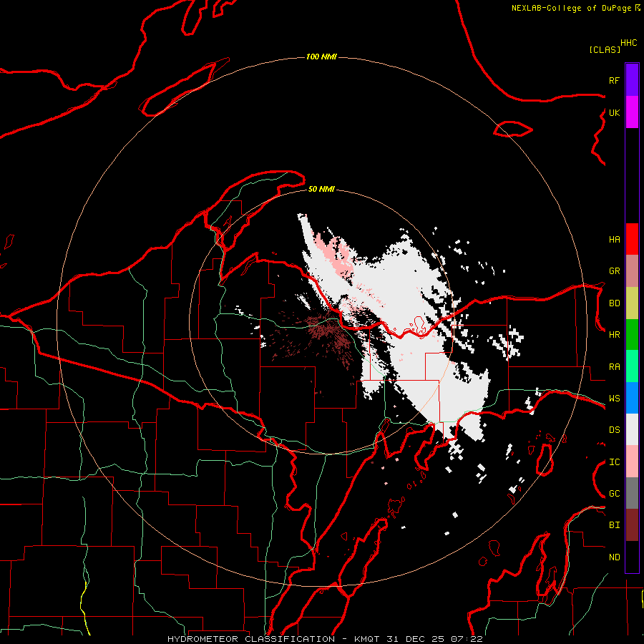Click the GC legend label text
This screenshot has height=644, width=644.
click(x=614, y=494)
